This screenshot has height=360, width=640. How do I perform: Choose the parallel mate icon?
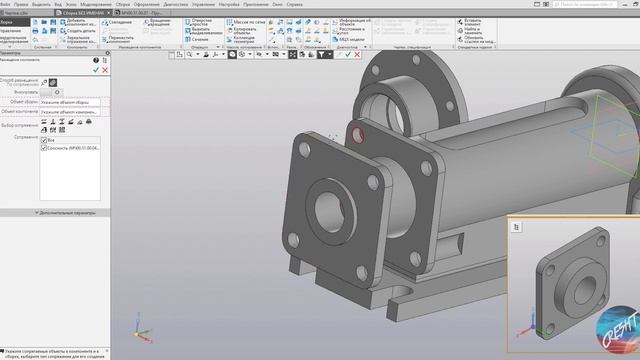44,122
